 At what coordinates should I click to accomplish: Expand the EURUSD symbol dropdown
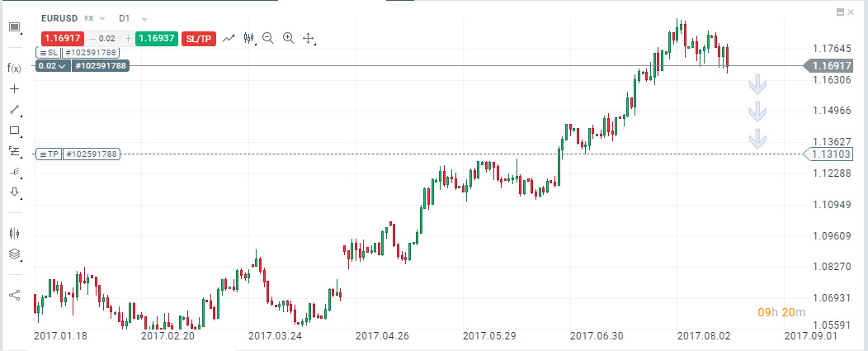tap(101, 17)
